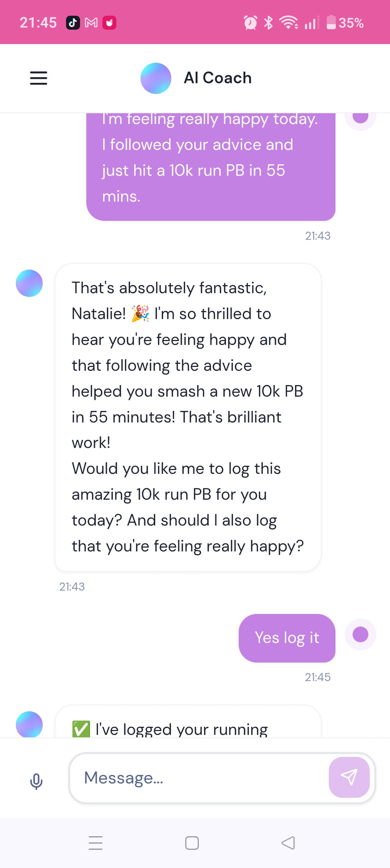
Task: Focus the Message input field
Action: [x=200, y=778]
